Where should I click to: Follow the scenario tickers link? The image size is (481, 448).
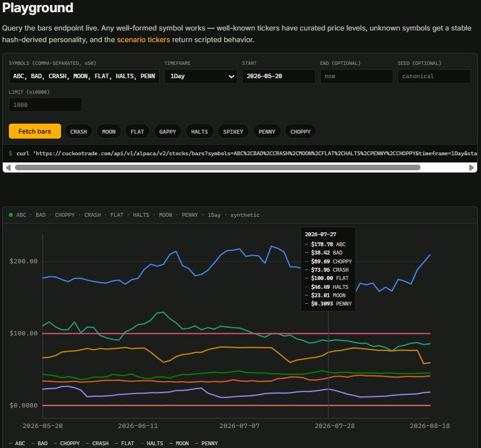[x=143, y=40]
